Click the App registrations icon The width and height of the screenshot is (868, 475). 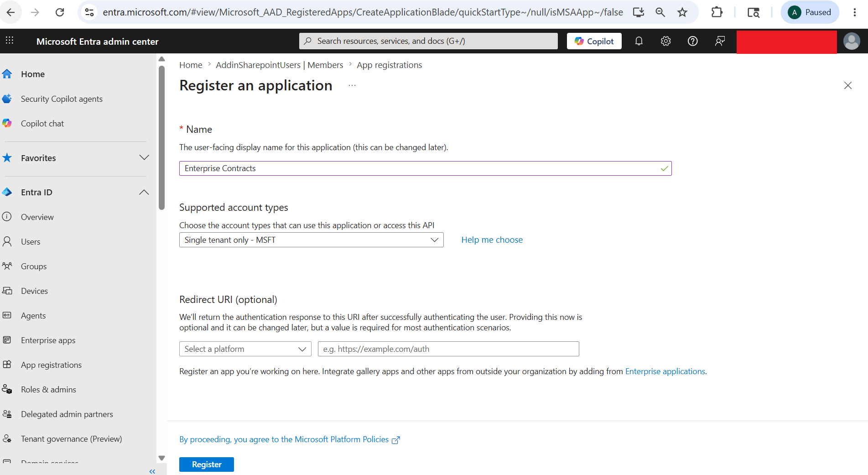click(7, 365)
